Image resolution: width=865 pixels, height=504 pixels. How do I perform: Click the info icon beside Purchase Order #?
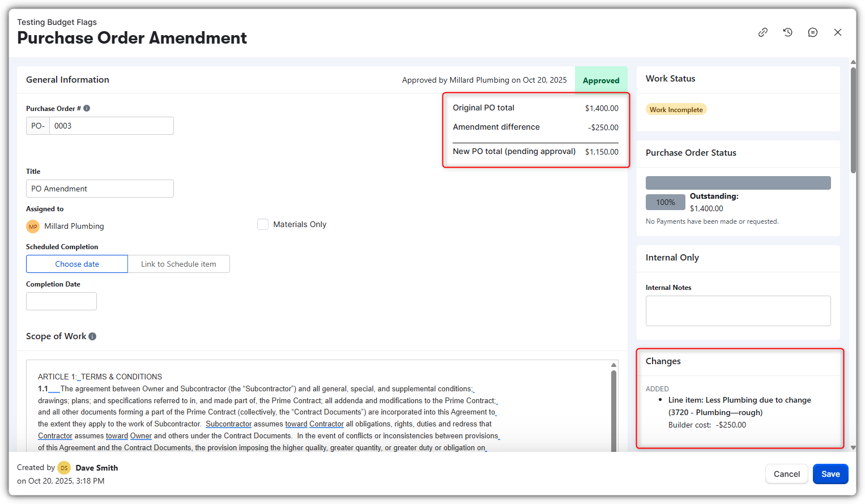click(86, 108)
